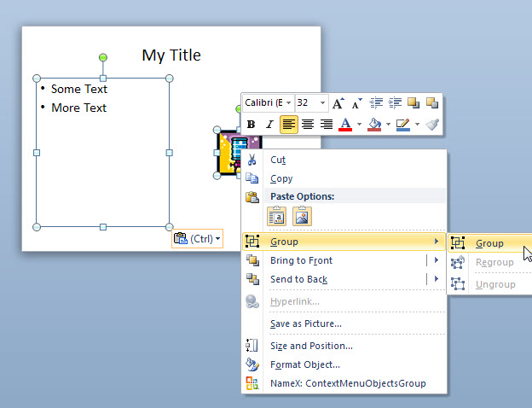Viewport: 532px width, 408px height.
Task: Choose Save as Picture from context menu
Action: tap(305, 323)
